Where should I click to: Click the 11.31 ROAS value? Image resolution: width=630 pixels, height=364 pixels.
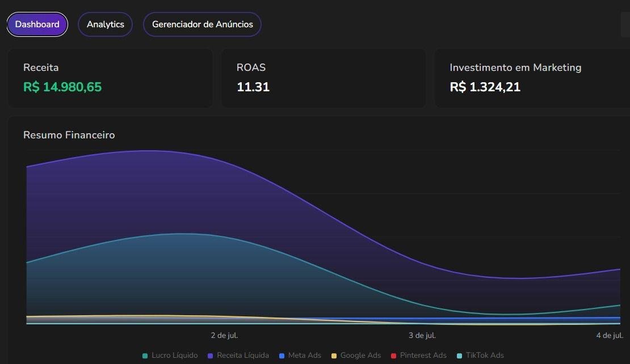253,87
